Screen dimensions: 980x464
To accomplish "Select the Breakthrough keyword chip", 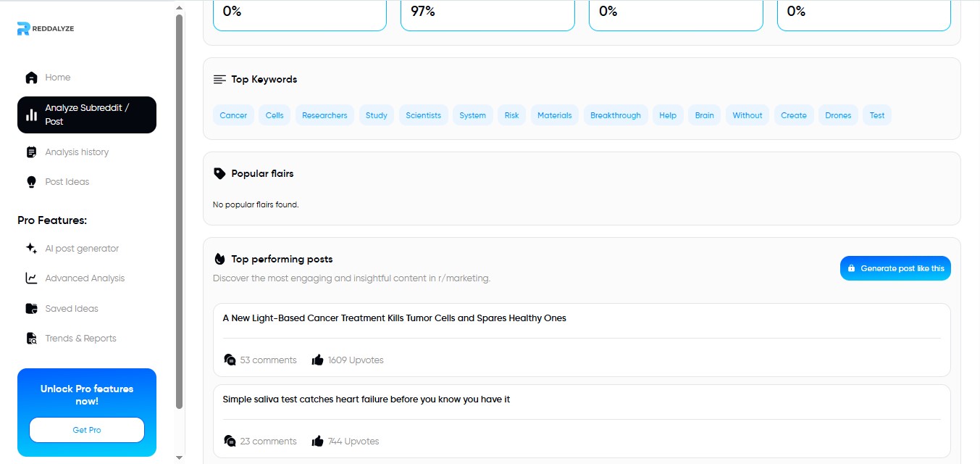I will (616, 115).
